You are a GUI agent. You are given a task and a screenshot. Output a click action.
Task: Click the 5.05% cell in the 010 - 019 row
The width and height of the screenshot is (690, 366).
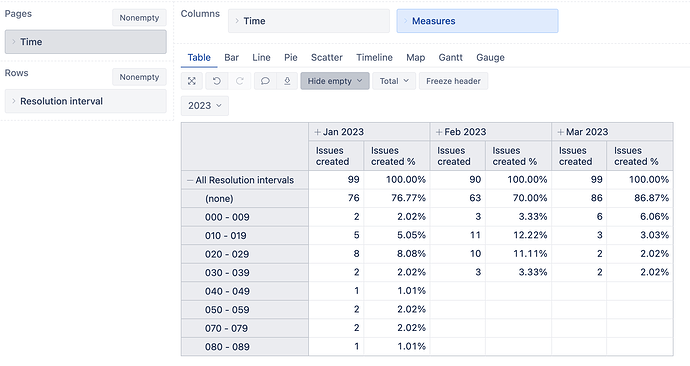(397, 235)
